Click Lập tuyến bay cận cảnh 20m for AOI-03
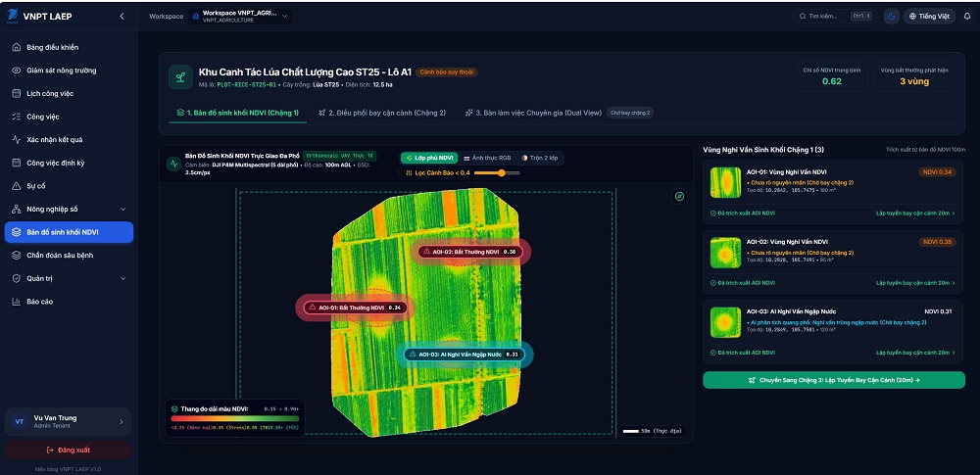The height and width of the screenshot is (475, 980). click(915, 354)
